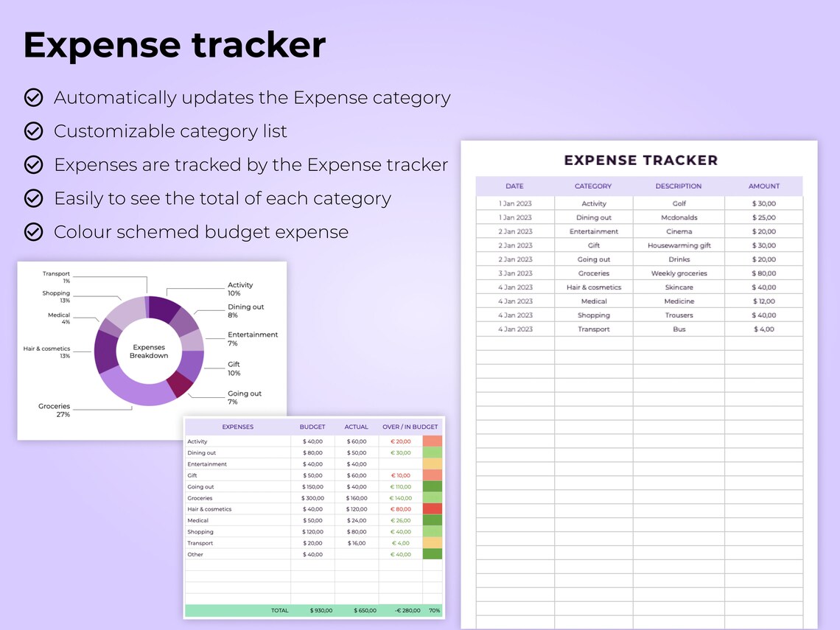Click the "Expenses Breakdown" chart center label
Image resolution: width=840 pixels, height=630 pixels.
pyautogui.click(x=149, y=351)
